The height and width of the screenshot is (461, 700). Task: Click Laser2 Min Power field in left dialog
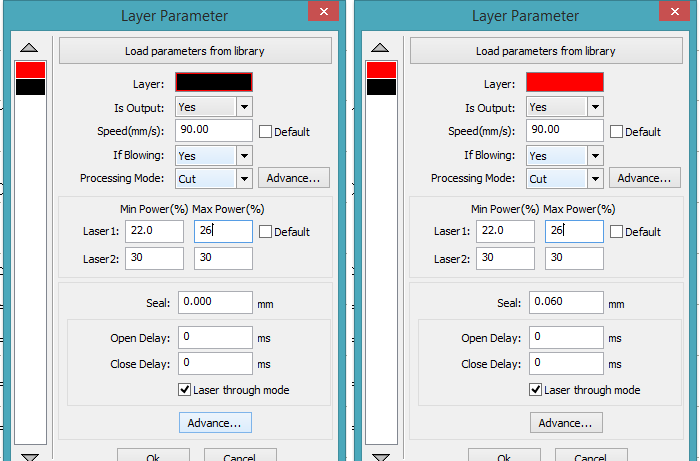coord(154,258)
